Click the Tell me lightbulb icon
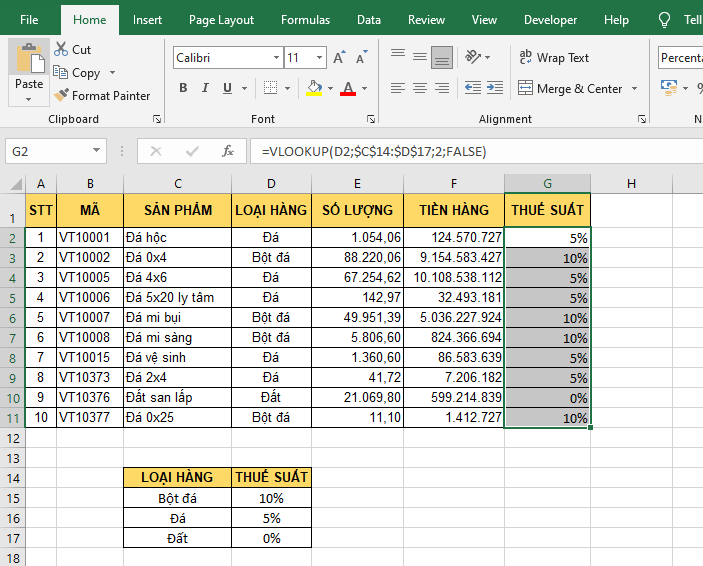The height and width of the screenshot is (566, 703). pos(664,20)
